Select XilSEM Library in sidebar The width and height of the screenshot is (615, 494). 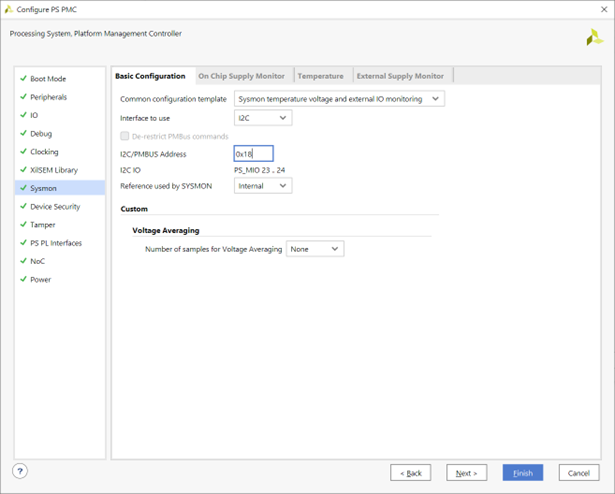[x=60, y=170]
